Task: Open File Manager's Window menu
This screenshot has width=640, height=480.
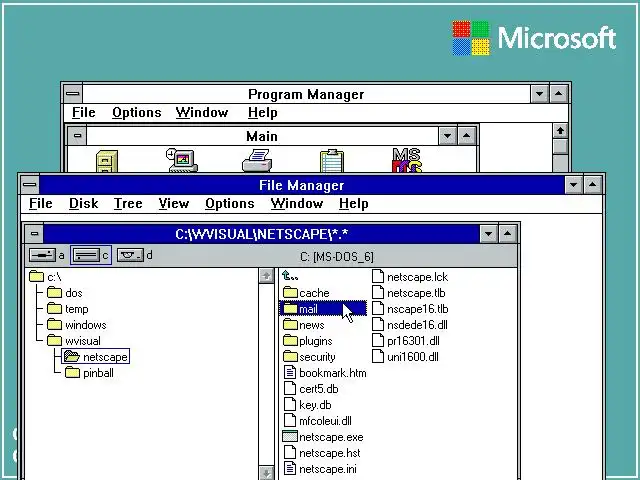Action: pyautogui.click(x=297, y=203)
